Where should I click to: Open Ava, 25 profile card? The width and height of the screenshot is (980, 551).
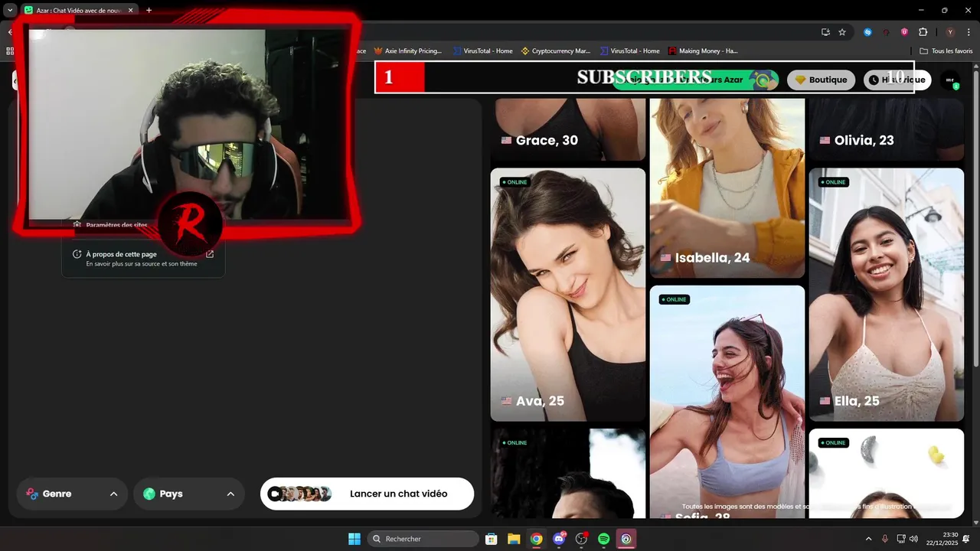click(568, 295)
